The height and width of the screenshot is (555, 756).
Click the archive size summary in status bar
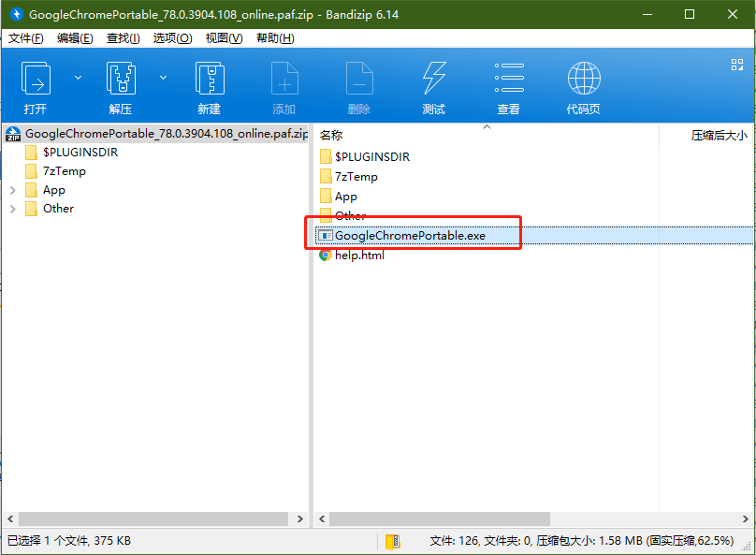click(x=581, y=541)
